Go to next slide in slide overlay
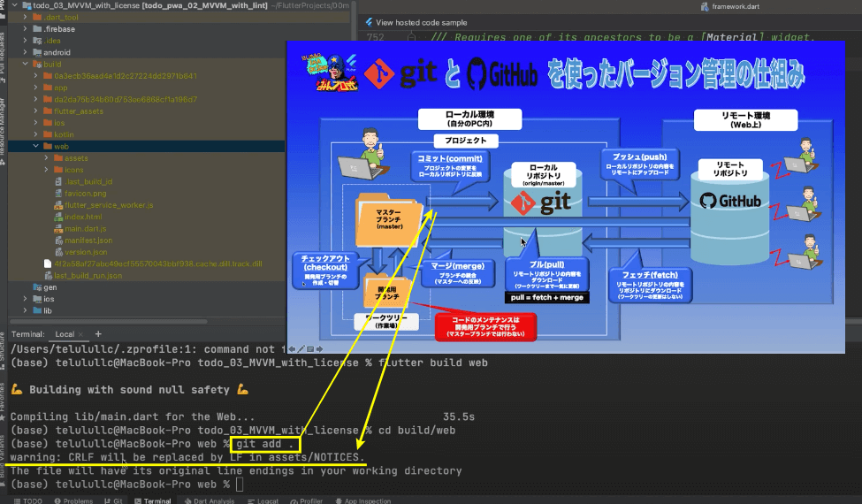 point(319,349)
